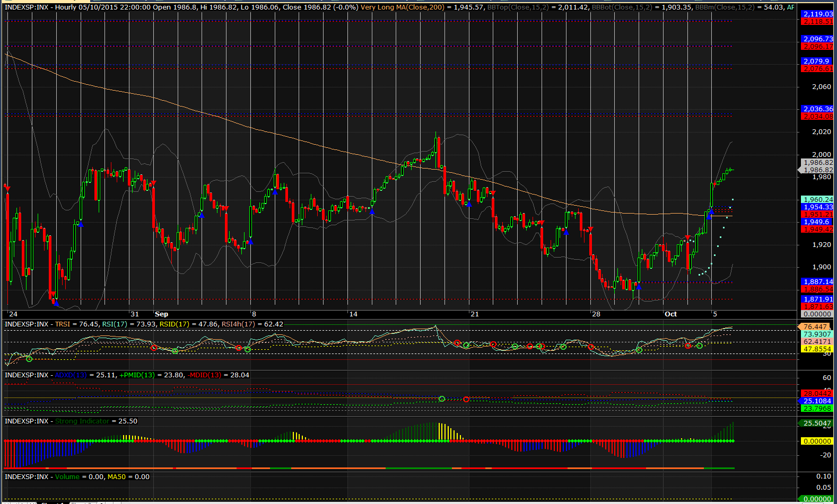Viewport: 837px width, 504px height.
Task: Click the 73.9307 RSI value label
Action: 817,334
